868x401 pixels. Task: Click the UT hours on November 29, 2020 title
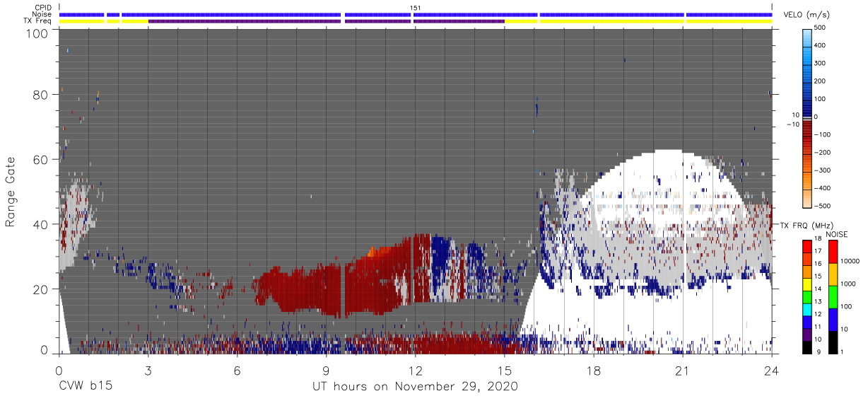coord(416,387)
